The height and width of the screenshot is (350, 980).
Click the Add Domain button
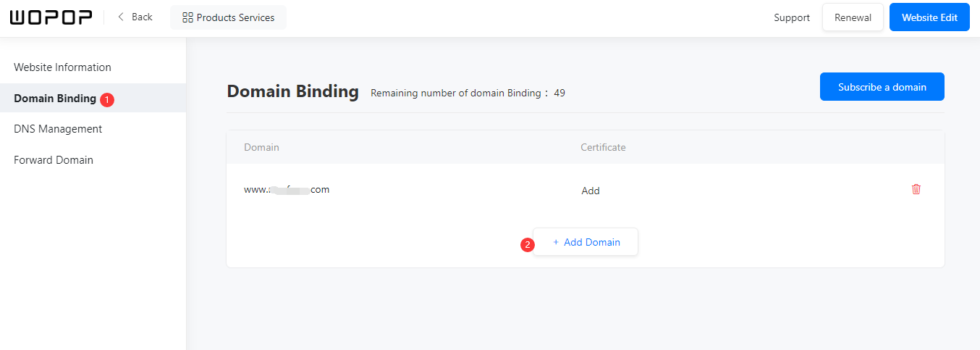[586, 242]
